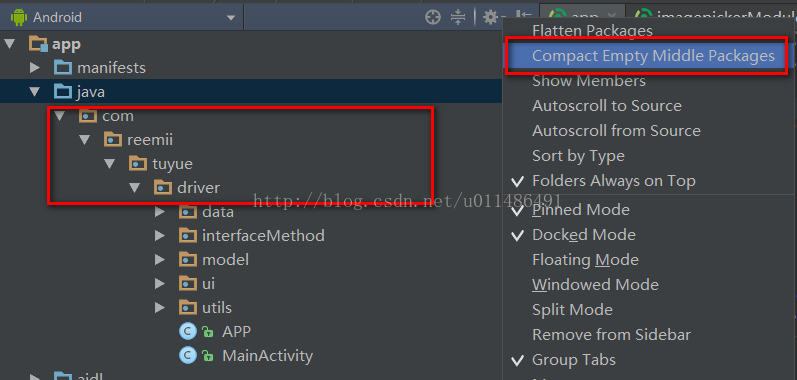Click the utils package icon

pos(188,307)
